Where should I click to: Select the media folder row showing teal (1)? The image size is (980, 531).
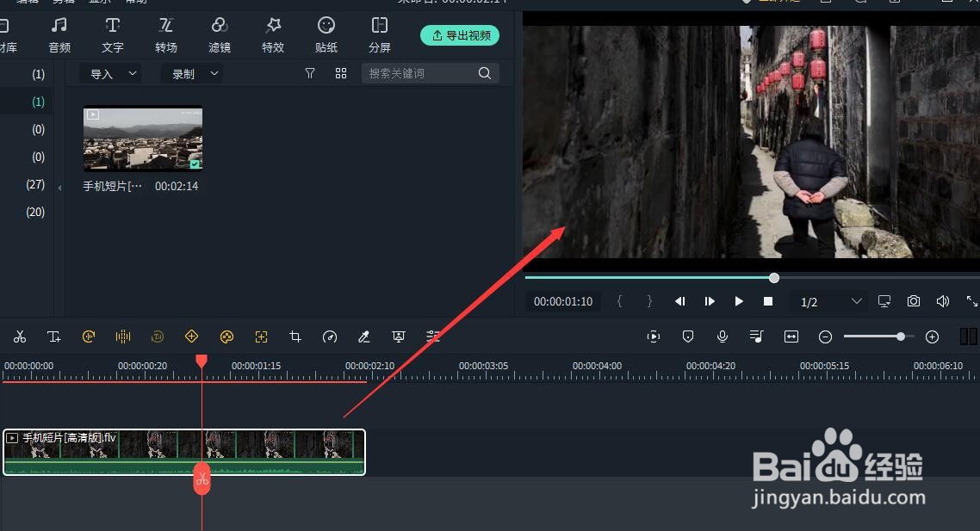click(x=26, y=102)
